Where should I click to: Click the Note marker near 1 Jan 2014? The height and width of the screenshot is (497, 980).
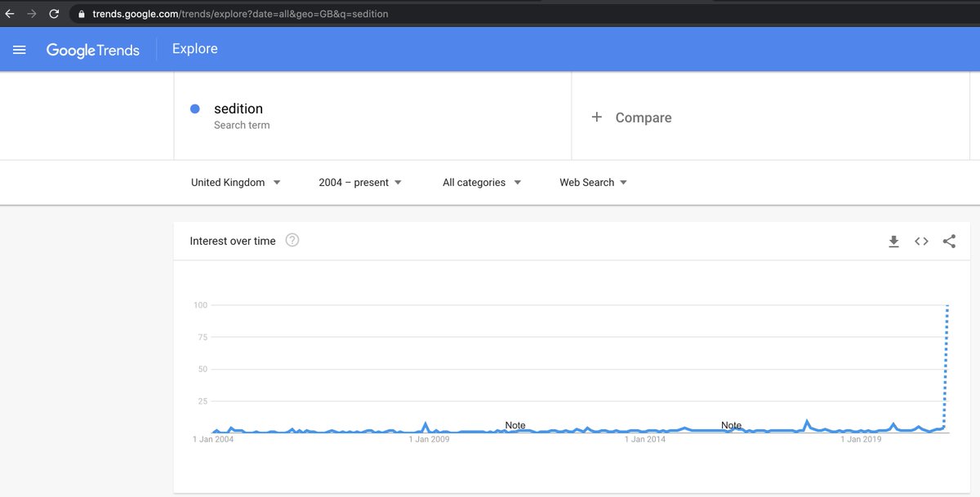(x=515, y=425)
